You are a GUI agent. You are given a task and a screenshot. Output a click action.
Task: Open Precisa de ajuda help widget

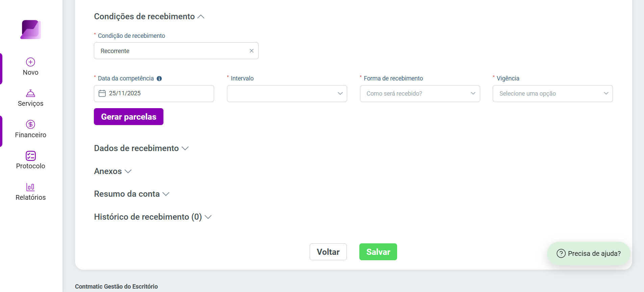pos(589,253)
